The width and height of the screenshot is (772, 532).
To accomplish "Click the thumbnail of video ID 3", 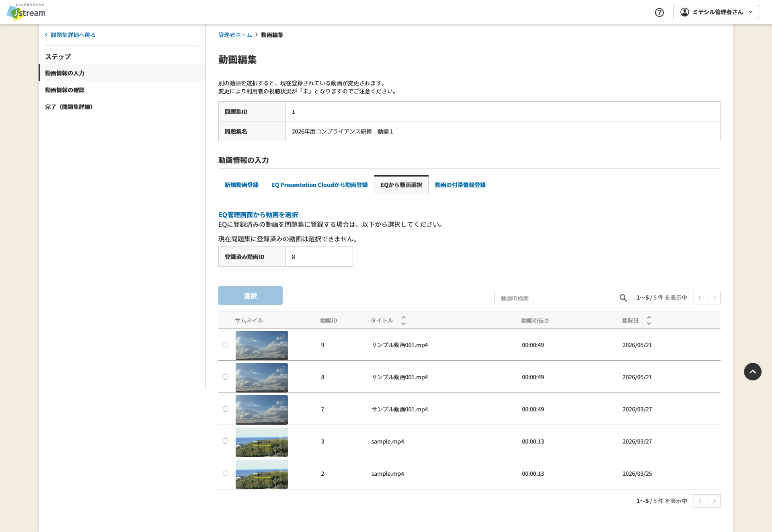I will (x=262, y=442).
